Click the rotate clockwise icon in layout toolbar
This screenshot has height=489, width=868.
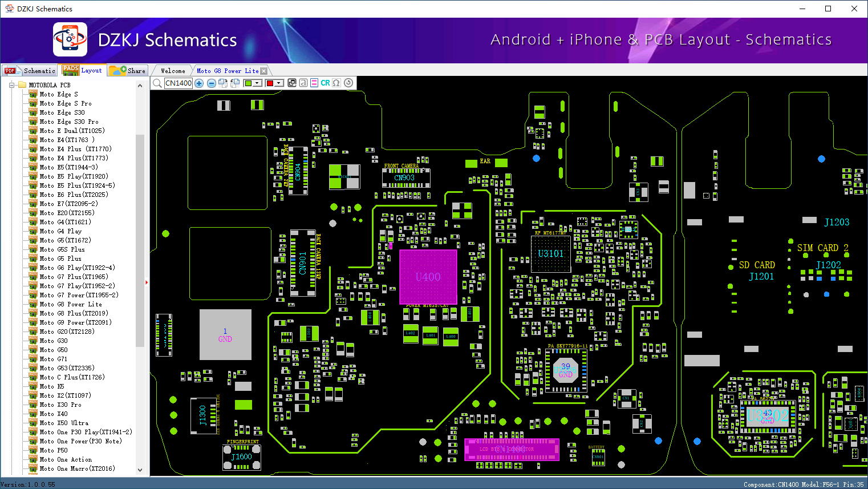click(x=223, y=83)
